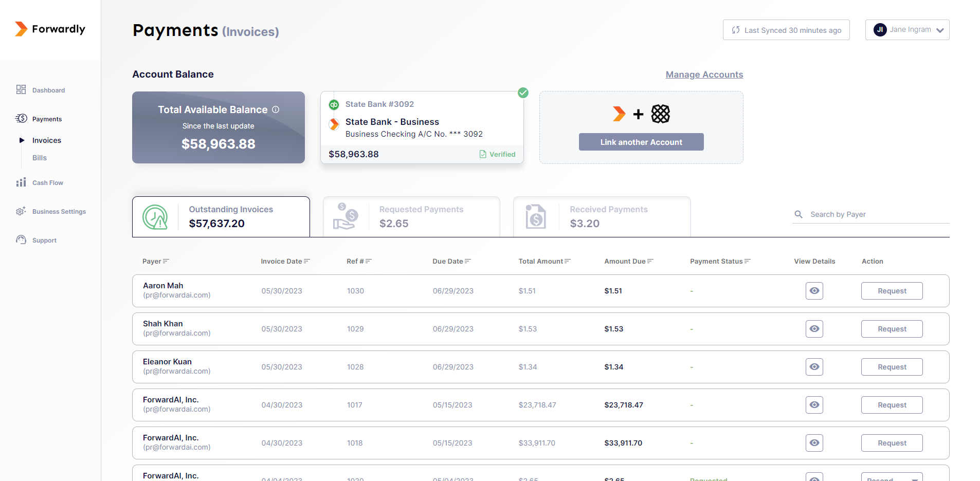
Task: Click the Support icon in the sidebar
Action: click(21, 240)
